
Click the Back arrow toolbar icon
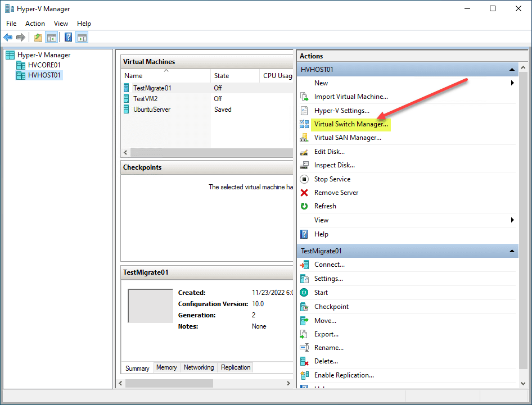click(x=8, y=37)
